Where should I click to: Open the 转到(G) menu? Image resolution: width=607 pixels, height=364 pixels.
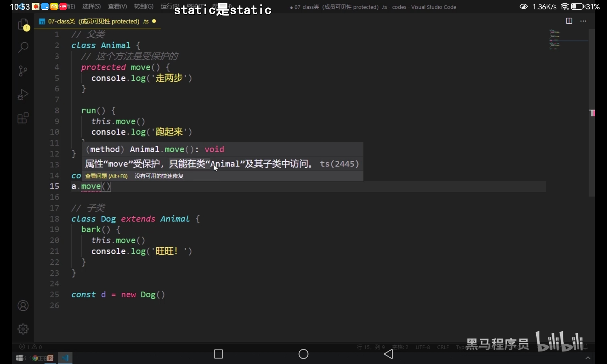144,6
